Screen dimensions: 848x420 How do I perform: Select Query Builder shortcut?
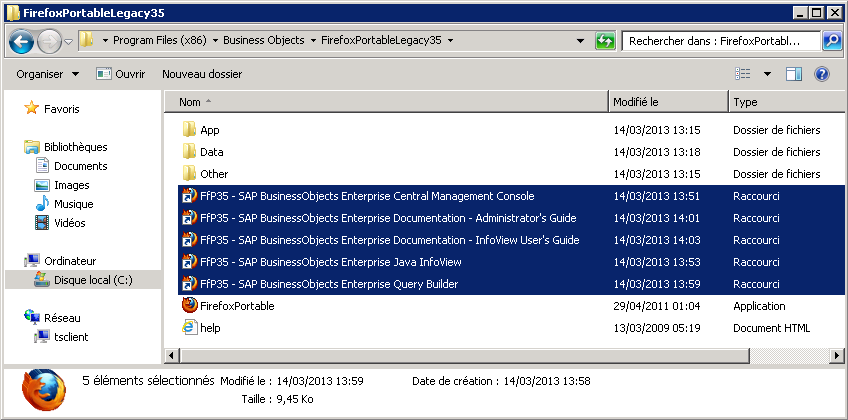pyautogui.click(x=329, y=284)
